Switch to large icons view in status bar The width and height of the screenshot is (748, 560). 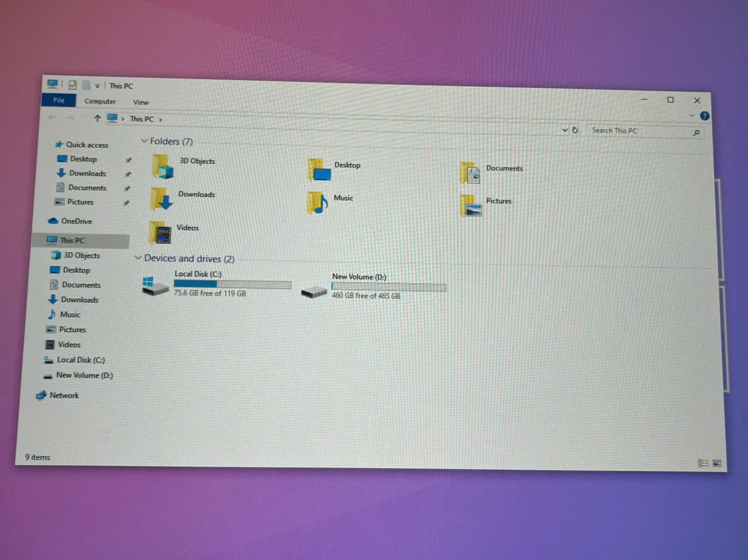click(717, 463)
